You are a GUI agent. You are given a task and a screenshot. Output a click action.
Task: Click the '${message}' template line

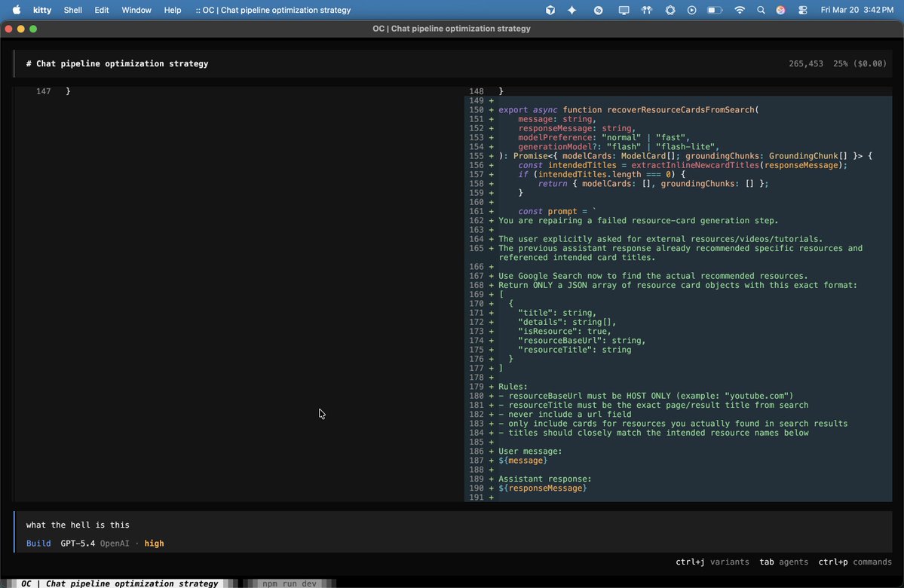[x=523, y=460]
